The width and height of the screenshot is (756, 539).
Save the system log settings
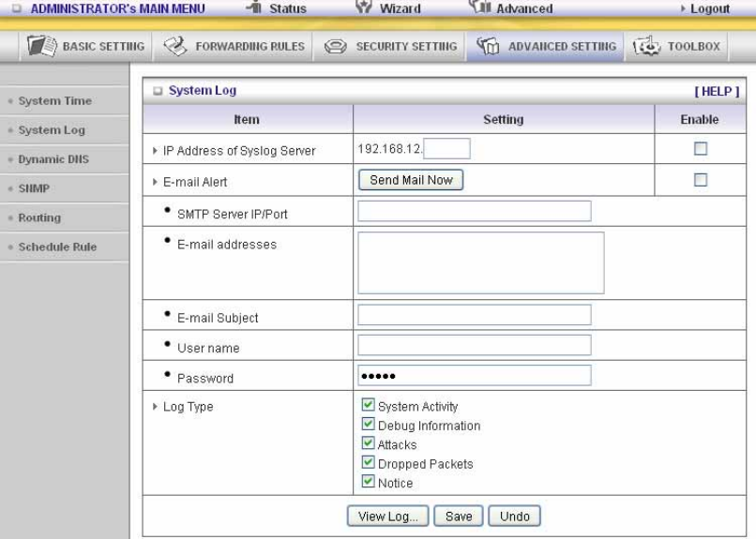(x=459, y=517)
